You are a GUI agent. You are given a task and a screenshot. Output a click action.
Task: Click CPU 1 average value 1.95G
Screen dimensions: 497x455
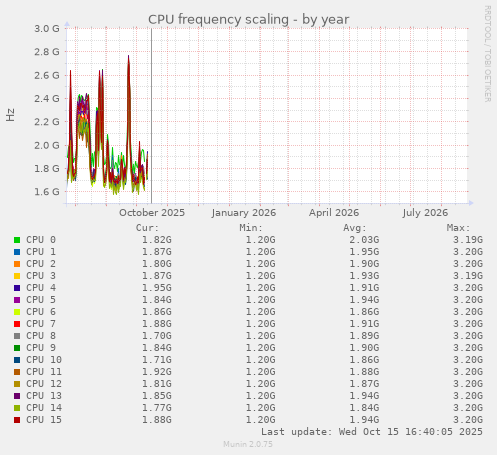(364, 252)
